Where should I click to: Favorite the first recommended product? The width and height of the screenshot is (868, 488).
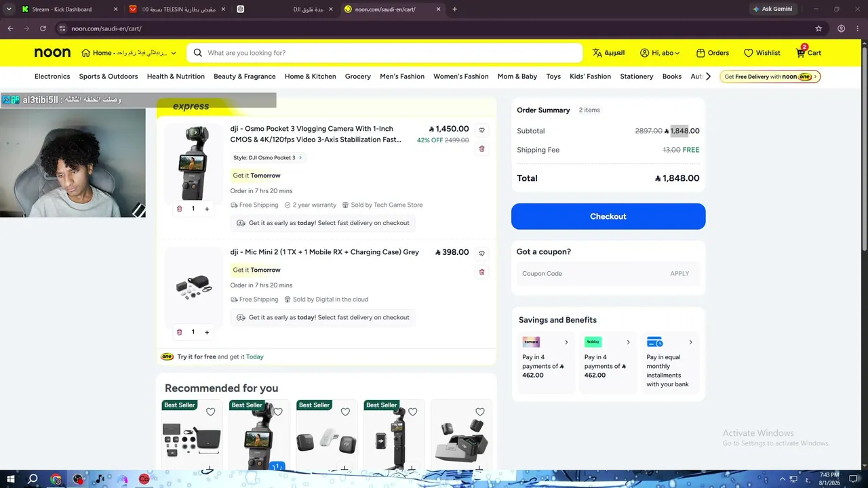(x=210, y=412)
